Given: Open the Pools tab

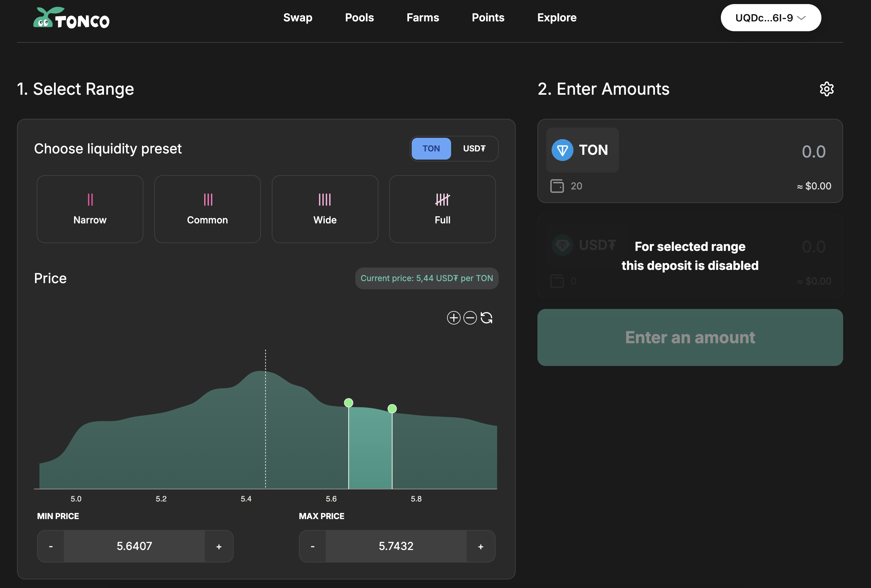Looking at the screenshot, I should click(x=359, y=18).
